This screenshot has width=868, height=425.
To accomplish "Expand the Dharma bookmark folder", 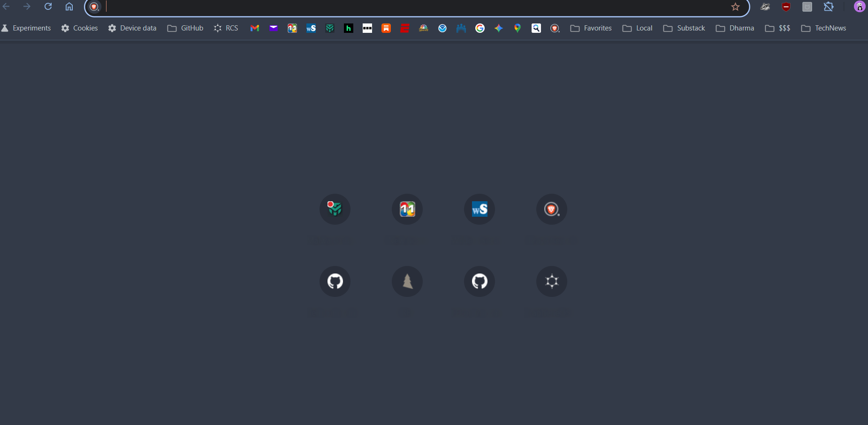I will click(735, 28).
